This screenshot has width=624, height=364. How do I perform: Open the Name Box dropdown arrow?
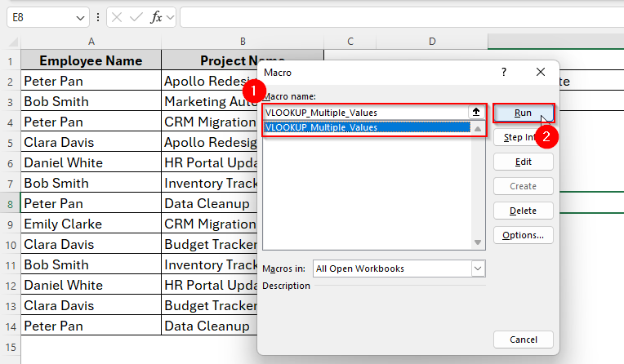pos(80,17)
